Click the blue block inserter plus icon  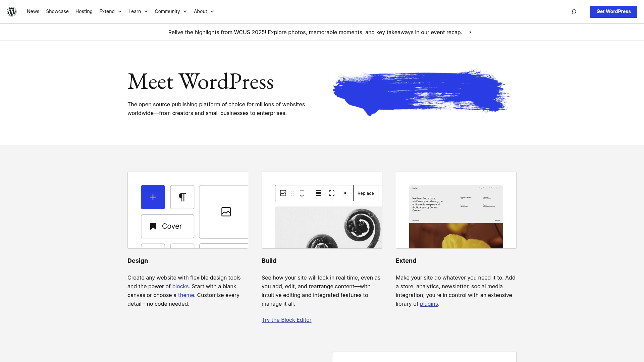pyautogui.click(x=153, y=197)
